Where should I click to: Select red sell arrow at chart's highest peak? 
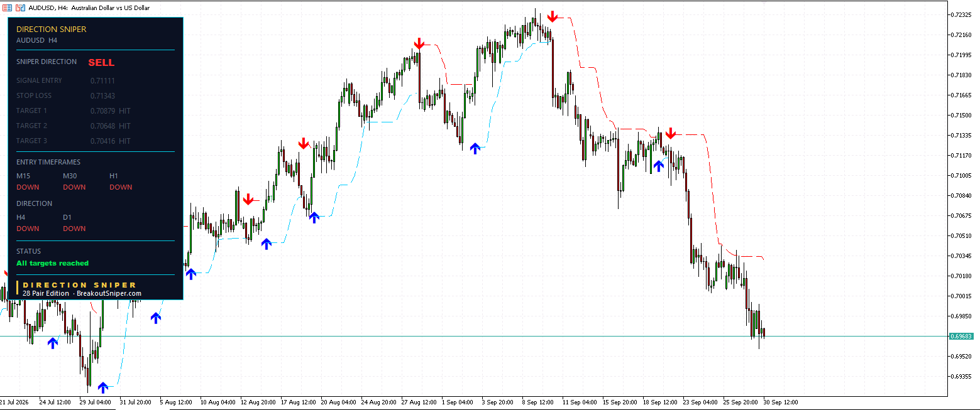pos(552,16)
